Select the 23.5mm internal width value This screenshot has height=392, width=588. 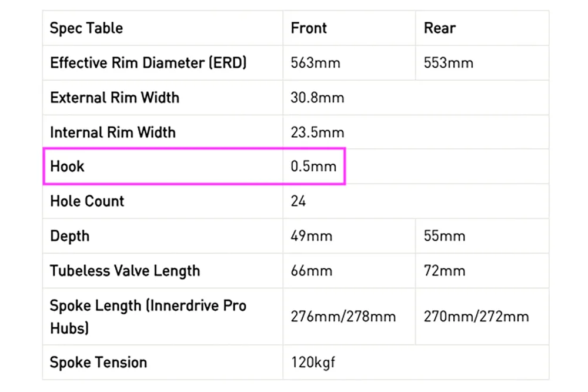click(318, 132)
